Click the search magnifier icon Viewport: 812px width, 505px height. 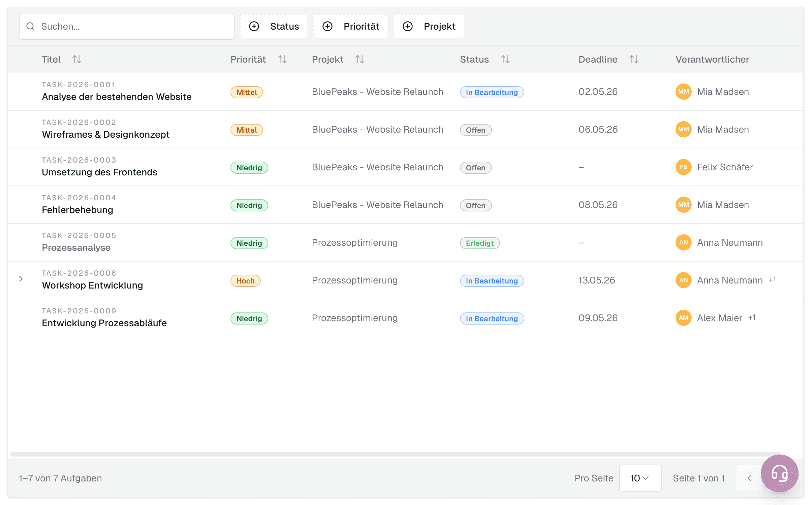[x=30, y=26]
